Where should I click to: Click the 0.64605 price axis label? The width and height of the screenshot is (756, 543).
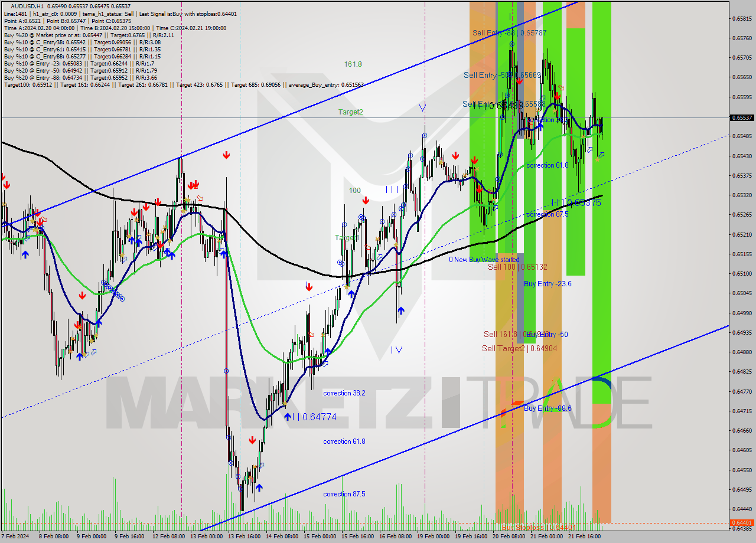point(742,450)
